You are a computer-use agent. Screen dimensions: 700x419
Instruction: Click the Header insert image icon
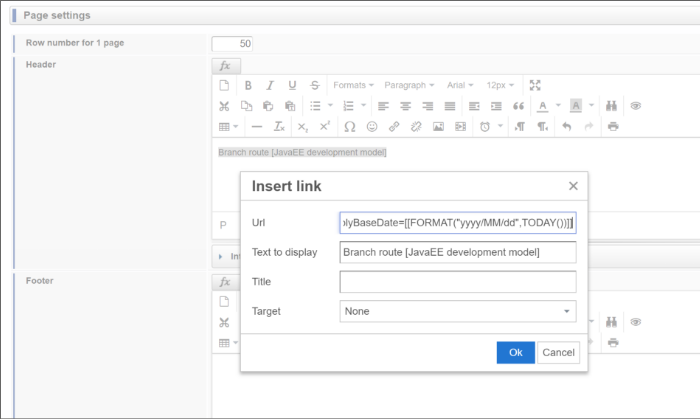[438, 127]
